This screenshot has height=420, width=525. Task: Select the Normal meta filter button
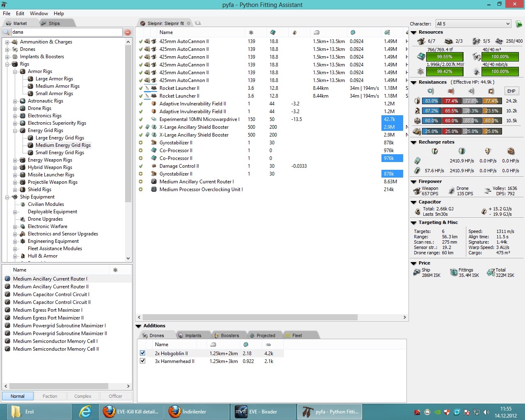pyautogui.click(x=18, y=396)
